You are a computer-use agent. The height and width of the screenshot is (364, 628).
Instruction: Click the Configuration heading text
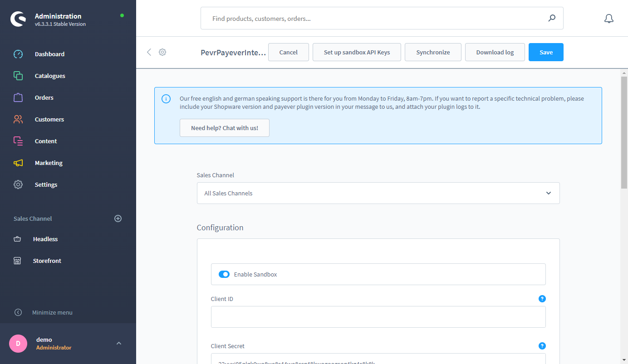click(x=220, y=228)
